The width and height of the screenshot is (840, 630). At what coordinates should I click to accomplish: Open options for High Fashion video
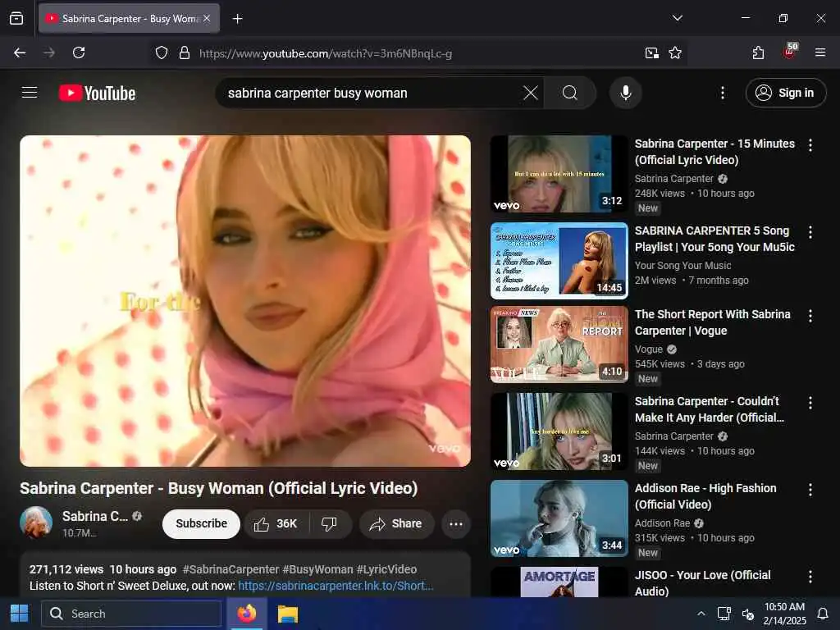[810, 490]
